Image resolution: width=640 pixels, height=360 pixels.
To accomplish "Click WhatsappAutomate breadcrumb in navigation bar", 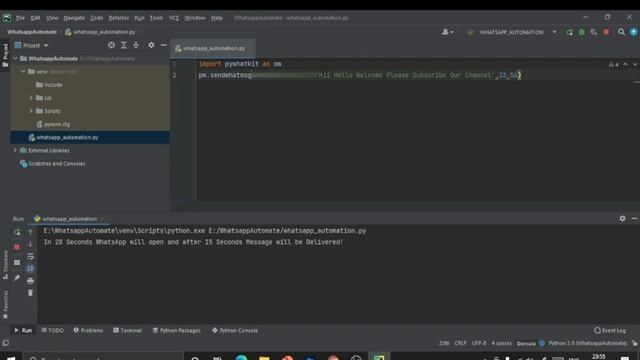I will 32,32.
